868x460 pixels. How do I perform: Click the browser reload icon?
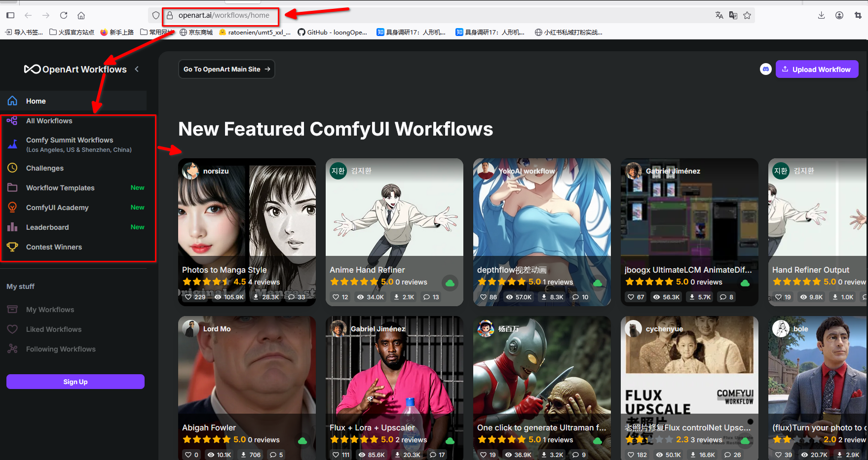tap(64, 15)
